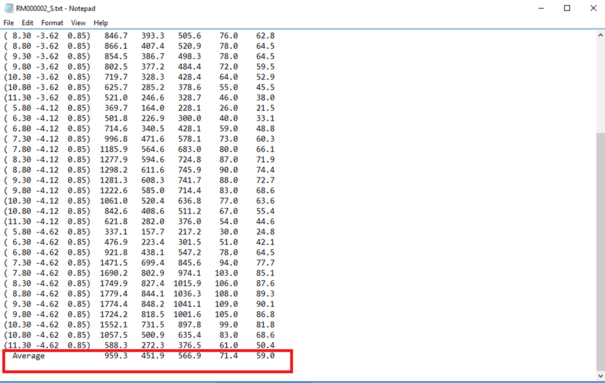Click value 996.8 in the data
Screen dimensions: 605x383
tap(116, 139)
